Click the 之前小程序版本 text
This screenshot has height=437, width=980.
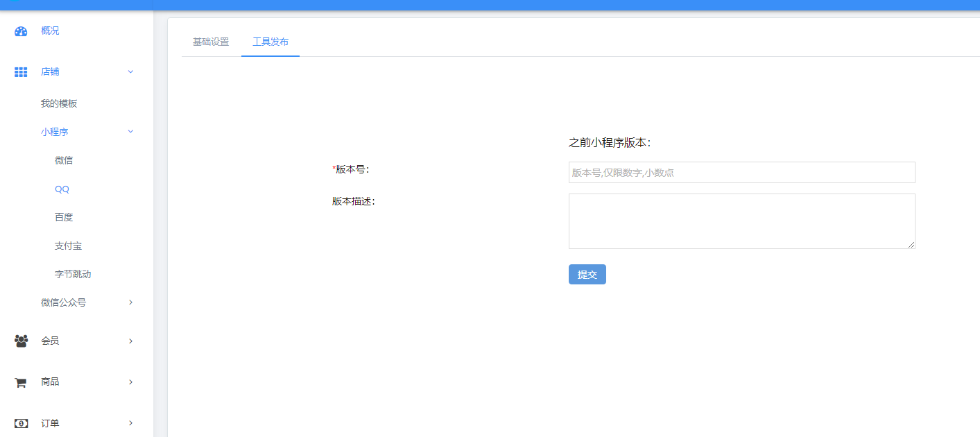coord(610,142)
